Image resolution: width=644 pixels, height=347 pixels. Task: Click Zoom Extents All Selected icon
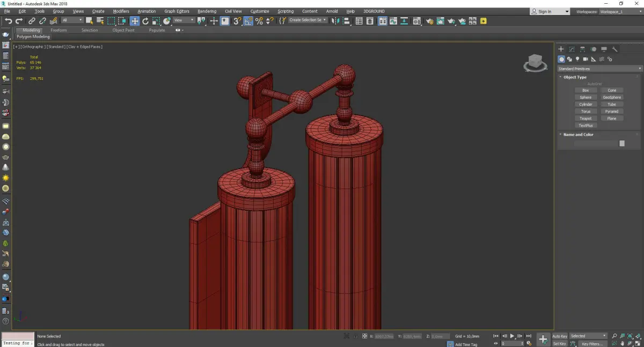[638, 336]
